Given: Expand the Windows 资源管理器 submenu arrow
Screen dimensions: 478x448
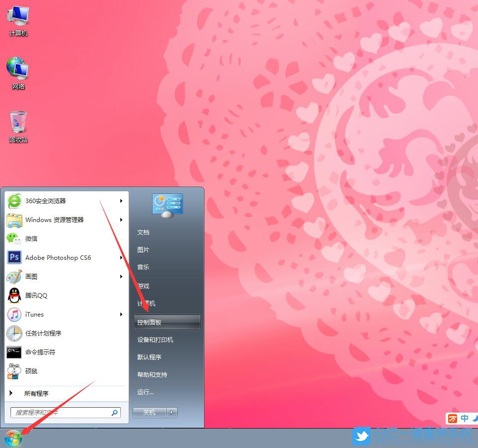Looking at the screenshot, I should [121, 220].
